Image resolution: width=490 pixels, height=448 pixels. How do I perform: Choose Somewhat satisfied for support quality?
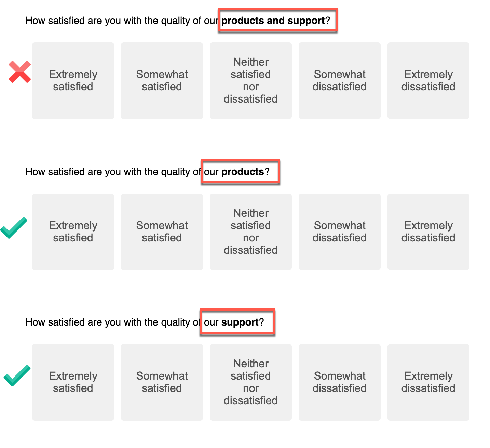pos(162,382)
